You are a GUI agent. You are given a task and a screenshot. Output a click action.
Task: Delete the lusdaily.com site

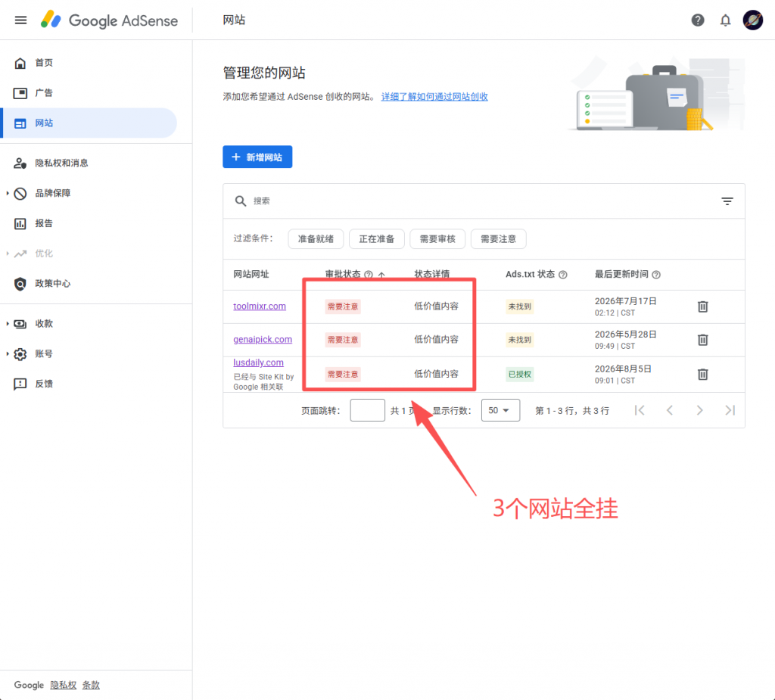703,375
